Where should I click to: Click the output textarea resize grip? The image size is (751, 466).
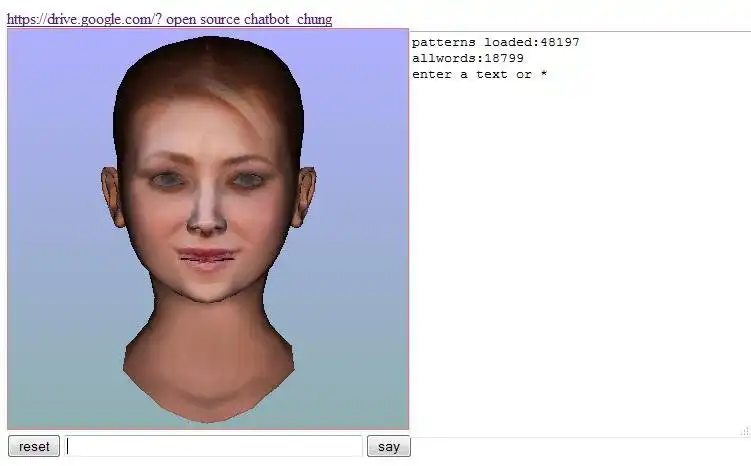tap(745, 432)
